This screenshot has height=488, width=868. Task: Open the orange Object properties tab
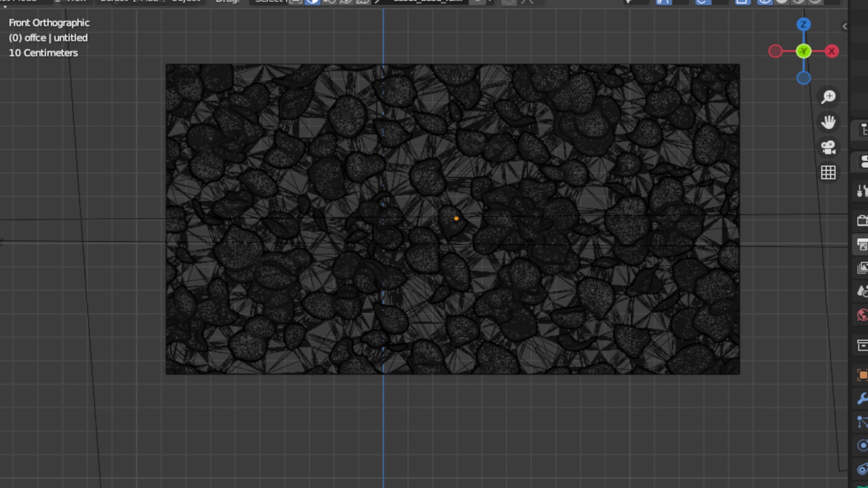click(862, 375)
